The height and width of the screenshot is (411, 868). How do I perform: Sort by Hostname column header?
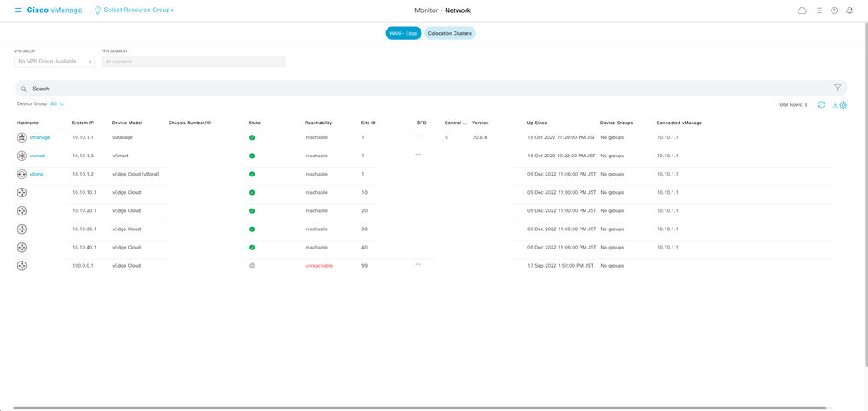(28, 123)
